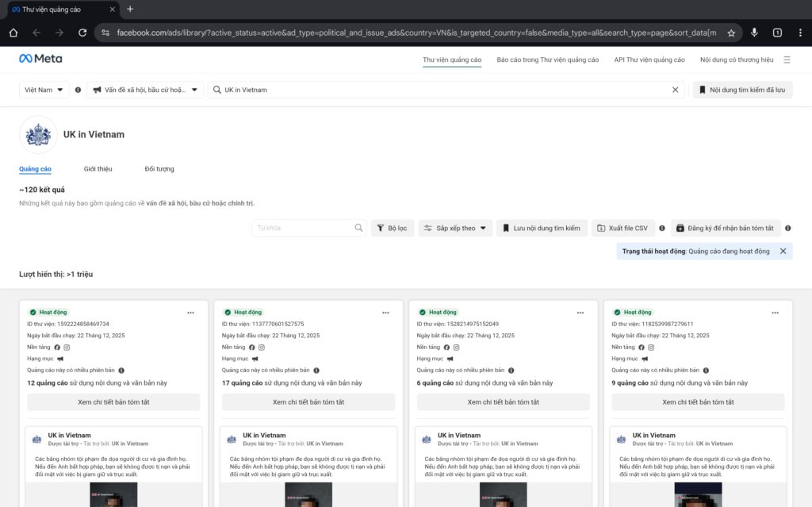Open the hamburger menu at top right
Viewport: 812px width, 507px height.
pyautogui.click(x=787, y=60)
